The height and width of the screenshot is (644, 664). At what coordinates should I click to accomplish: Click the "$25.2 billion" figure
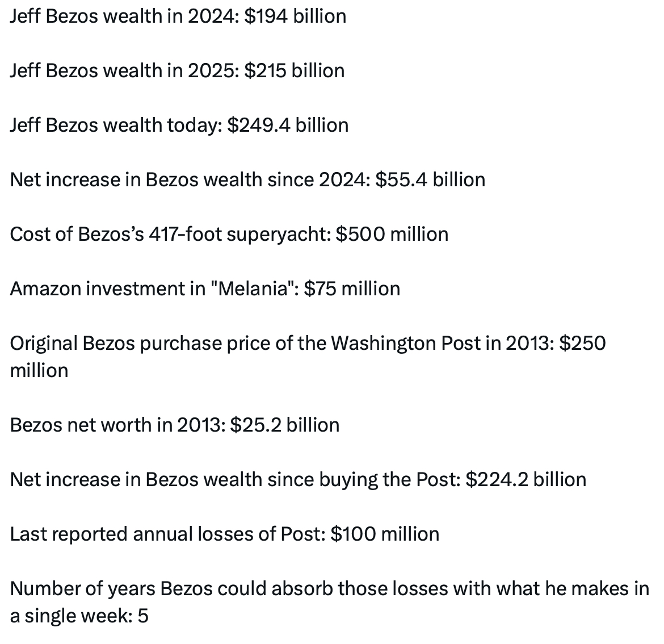click(x=284, y=425)
